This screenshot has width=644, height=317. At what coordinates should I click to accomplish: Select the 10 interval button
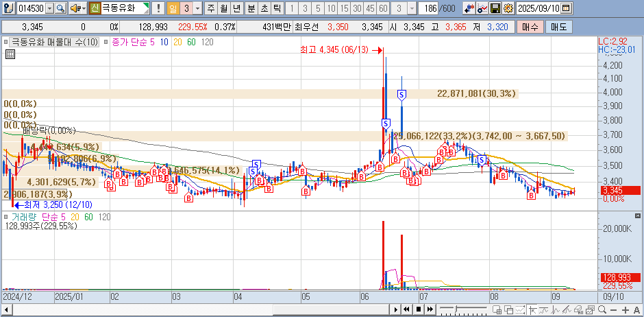click(x=332, y=8)
